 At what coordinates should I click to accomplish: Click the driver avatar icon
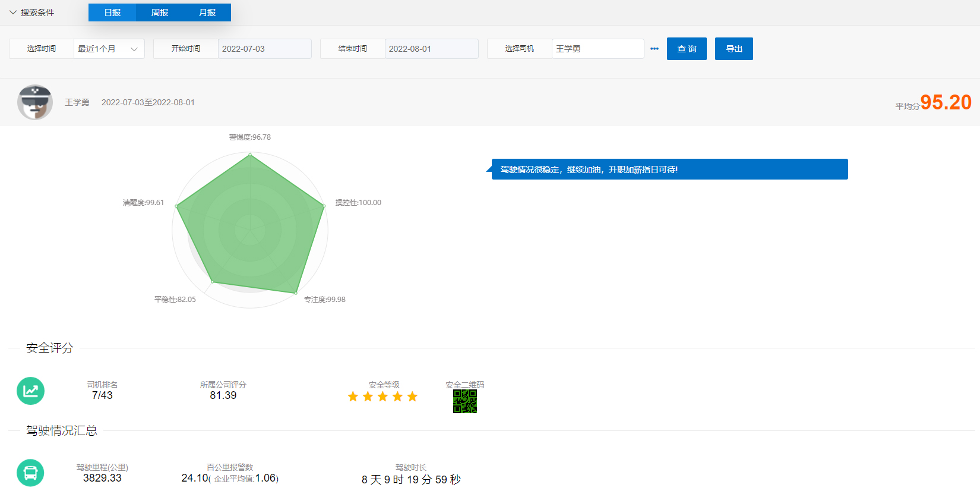(35, 102)
